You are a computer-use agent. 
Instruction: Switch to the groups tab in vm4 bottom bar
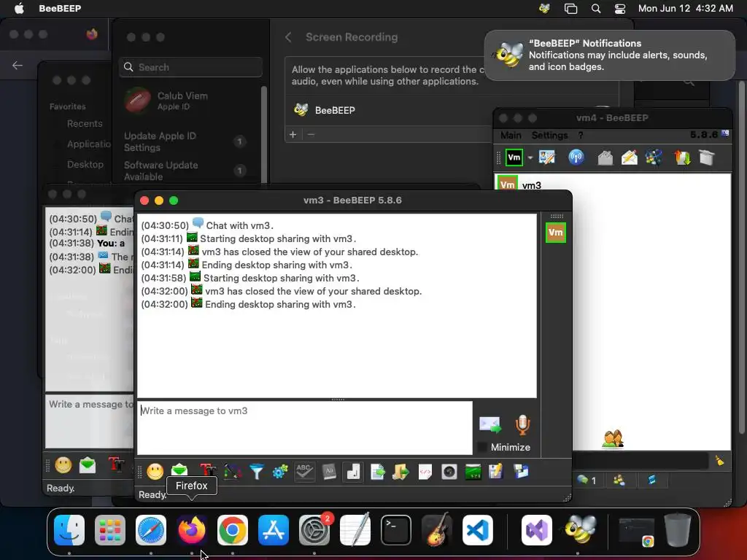(619, 480)
